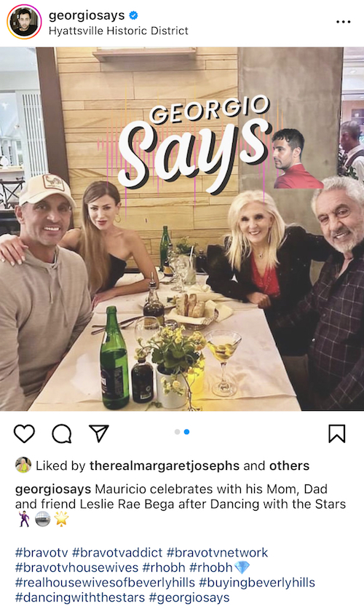Open the three-dot more options menu
Screen dimensions: 364x609
344,22
